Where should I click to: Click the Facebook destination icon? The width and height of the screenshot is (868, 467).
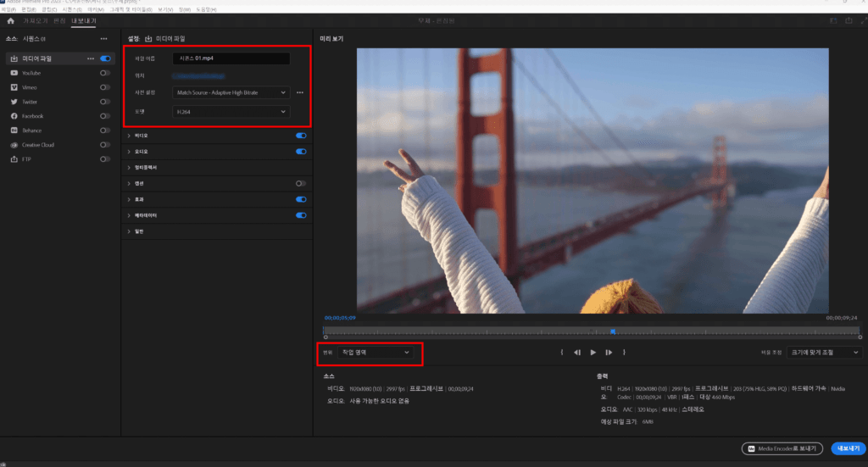point(14,116)
